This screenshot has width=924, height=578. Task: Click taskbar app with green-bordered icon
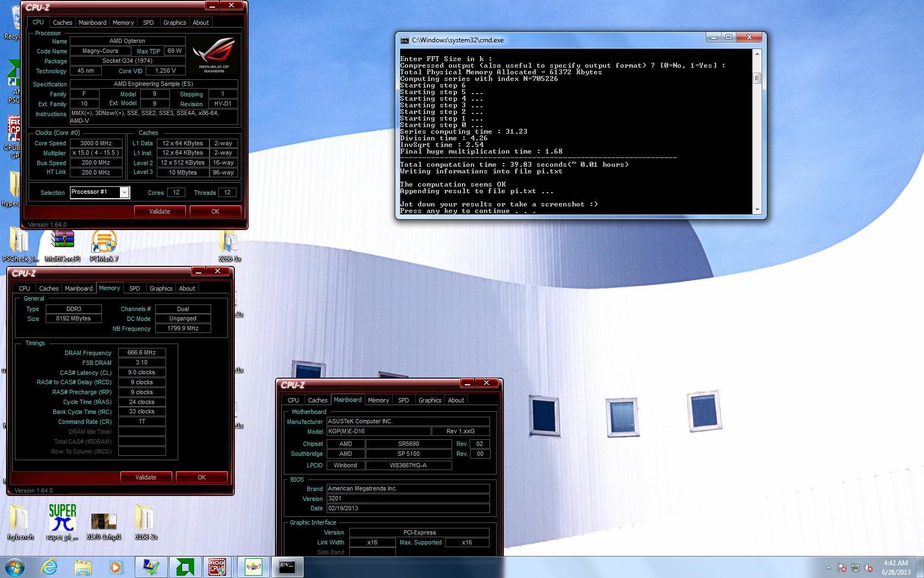[x=253, y=567]
